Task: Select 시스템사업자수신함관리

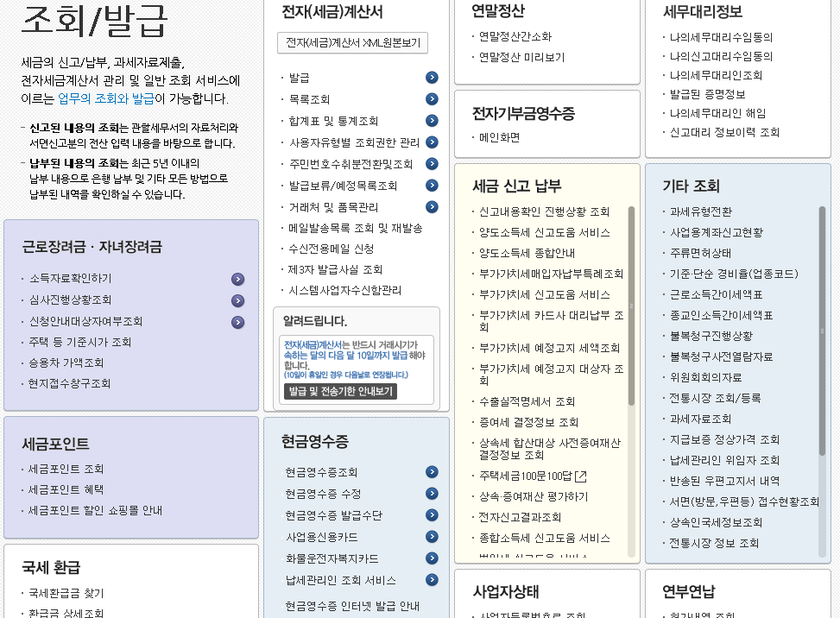Action: coord(345,291)
